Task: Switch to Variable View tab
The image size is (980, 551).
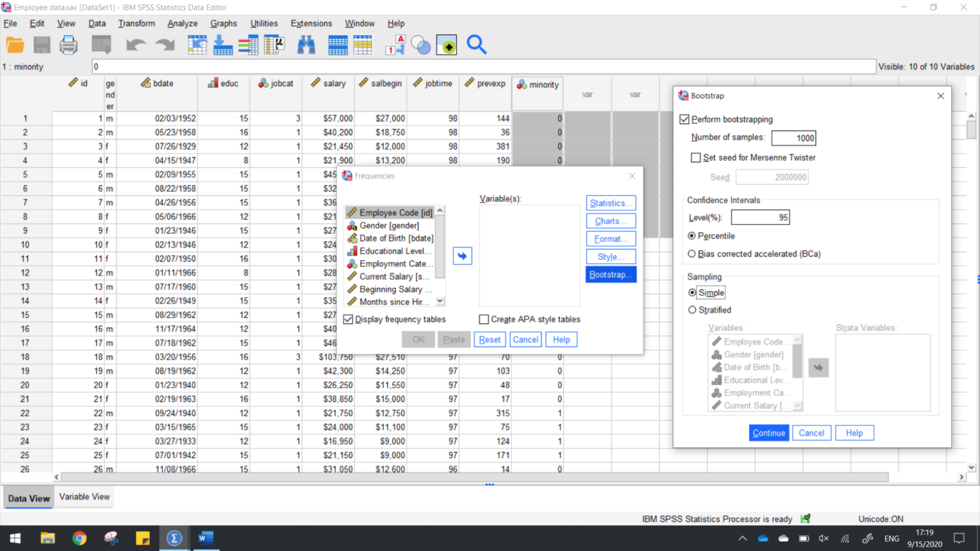Action: click(x=84, y=497)
